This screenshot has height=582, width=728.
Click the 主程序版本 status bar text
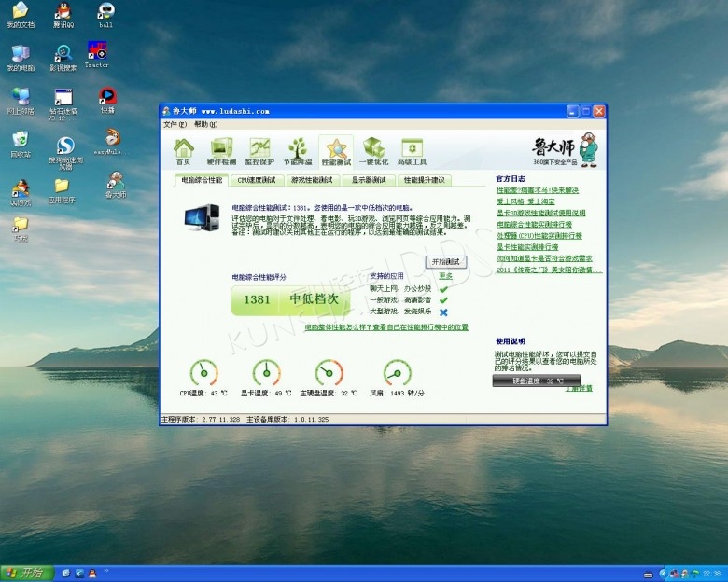tap(201, 419)
